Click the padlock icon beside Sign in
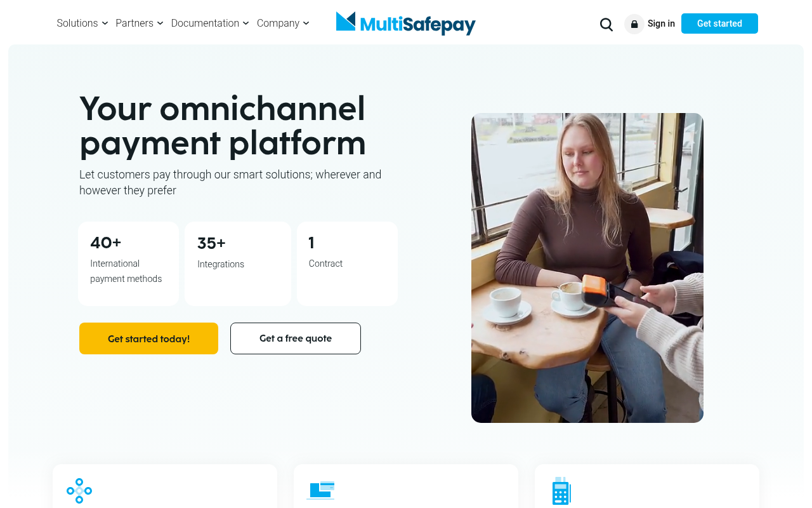This screenshot has width=812, height=508. click(634, 23)
